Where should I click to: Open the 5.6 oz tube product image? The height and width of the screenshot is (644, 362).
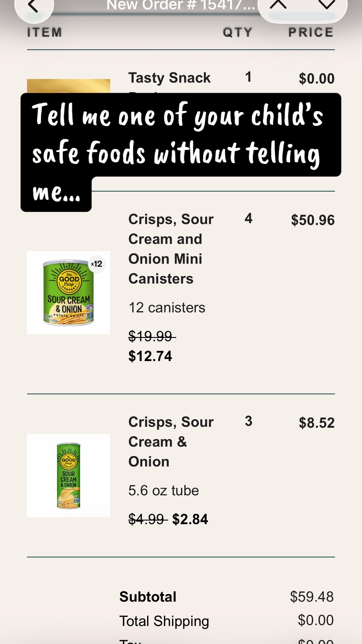point(68,475)
